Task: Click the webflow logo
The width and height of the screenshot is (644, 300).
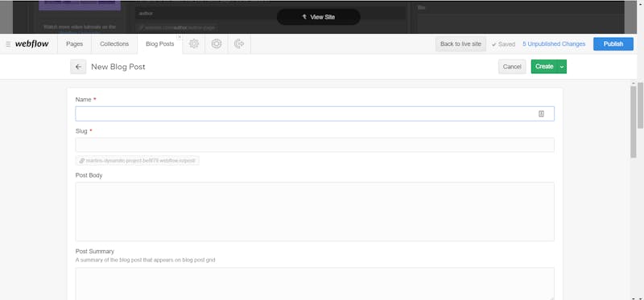Action: click(31, 44)
